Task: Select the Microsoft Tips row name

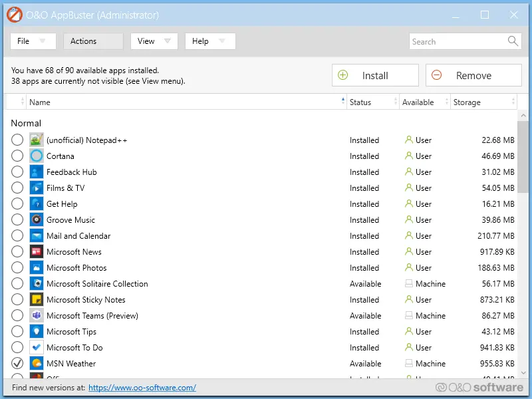Action: (71, 331)
